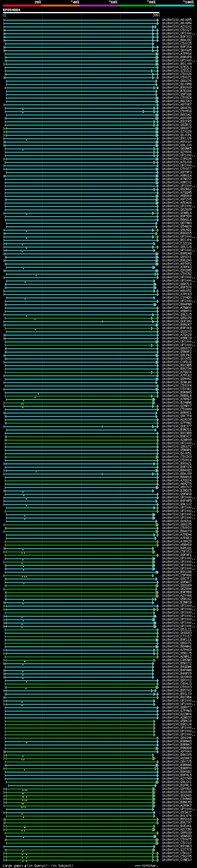The height and width of the screenshot is (868, 197).
Task: Click the mid-row arrowhead on the C5YMS8 alignment
Action: (x=143, y=111)
